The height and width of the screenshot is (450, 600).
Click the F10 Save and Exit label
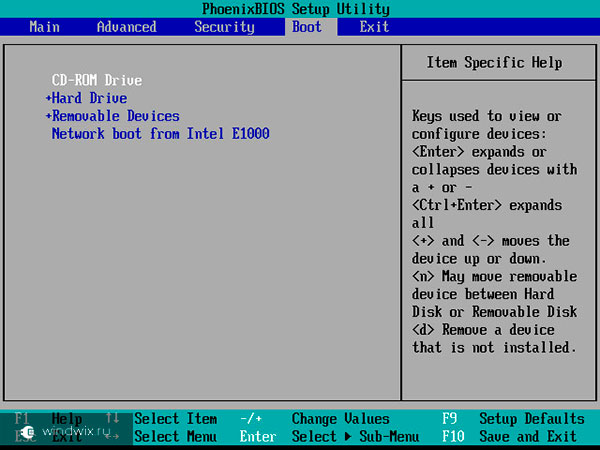pyautogui.click(x=509, y=436)
